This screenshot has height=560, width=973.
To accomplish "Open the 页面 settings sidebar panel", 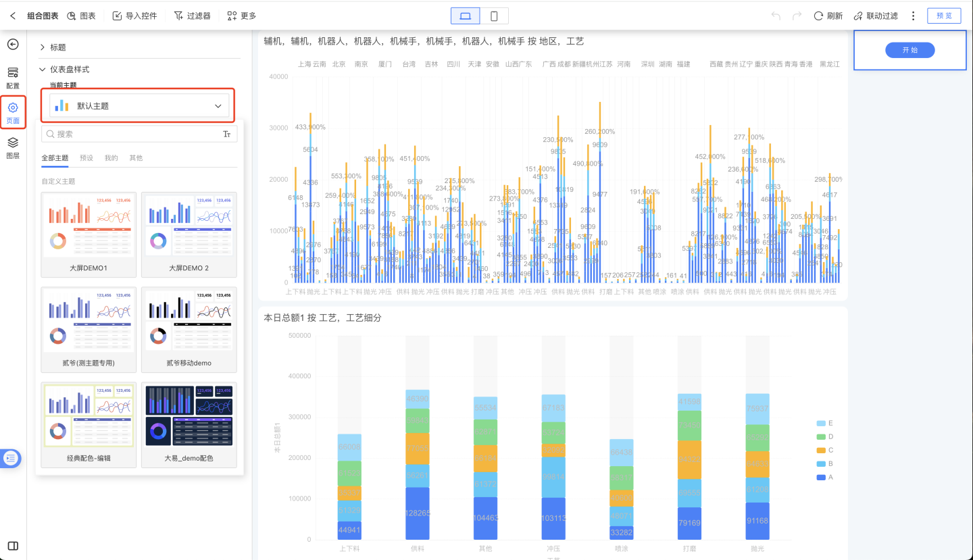I will click(x=13, y=112).
